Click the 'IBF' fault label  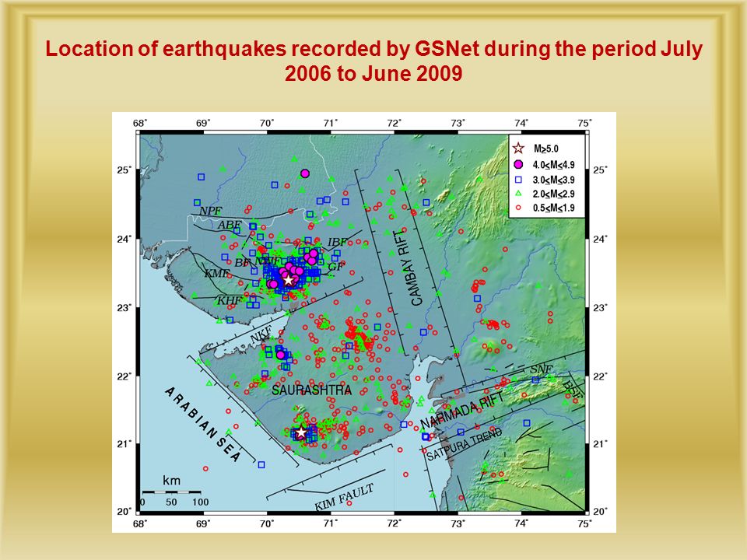pyautogui.click(x=338, y=242)
